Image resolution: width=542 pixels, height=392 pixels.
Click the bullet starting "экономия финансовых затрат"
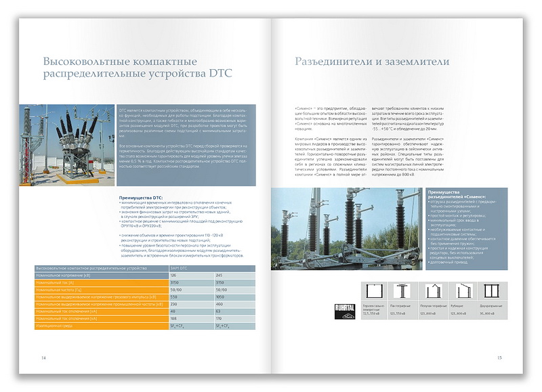(x=175, y=214)
